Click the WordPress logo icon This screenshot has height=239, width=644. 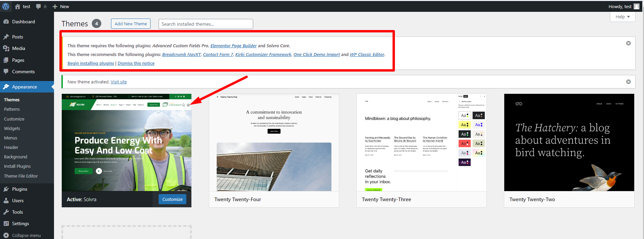6,6
